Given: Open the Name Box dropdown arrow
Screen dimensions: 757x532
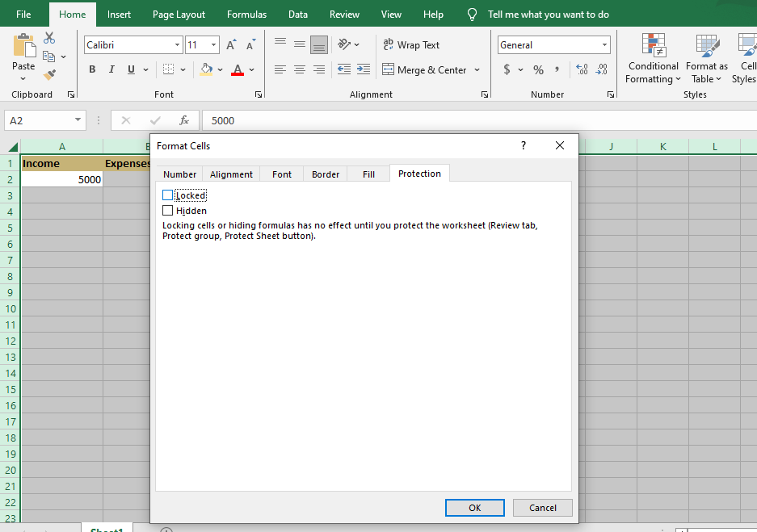Looking at the screenshot, I should click(x=78, y=120).
